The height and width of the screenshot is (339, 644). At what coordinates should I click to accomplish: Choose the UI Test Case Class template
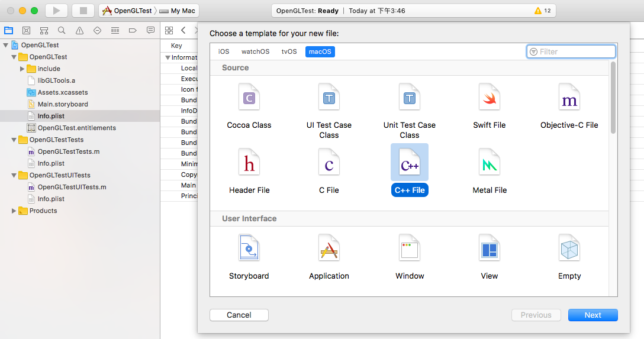pyautogui.click(x=329, y=111)
